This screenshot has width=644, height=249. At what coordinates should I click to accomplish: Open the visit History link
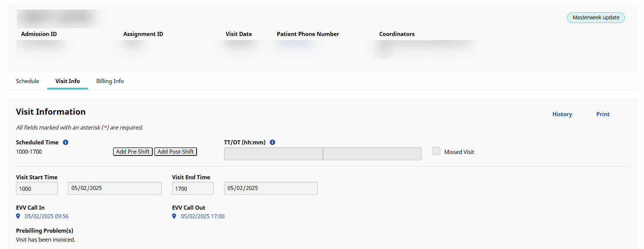tap(562, 114)
